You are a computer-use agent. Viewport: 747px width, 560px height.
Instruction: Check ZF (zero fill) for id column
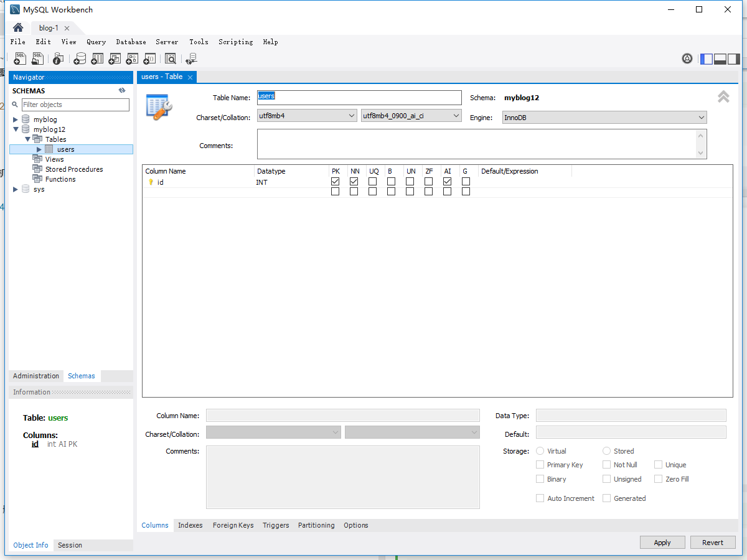[x=428, y=182]
